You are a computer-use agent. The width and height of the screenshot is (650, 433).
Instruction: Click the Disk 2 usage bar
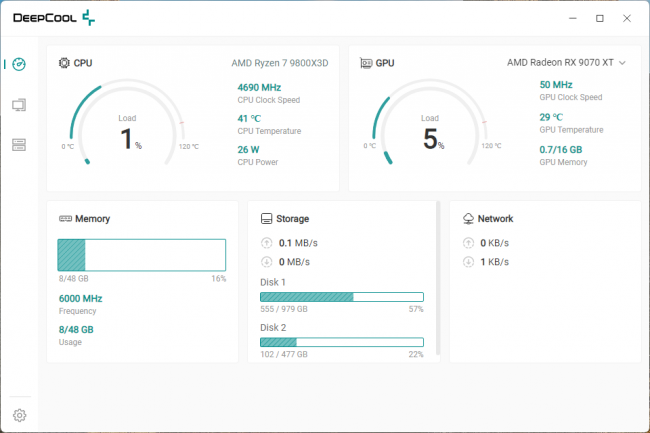point(341,342)
